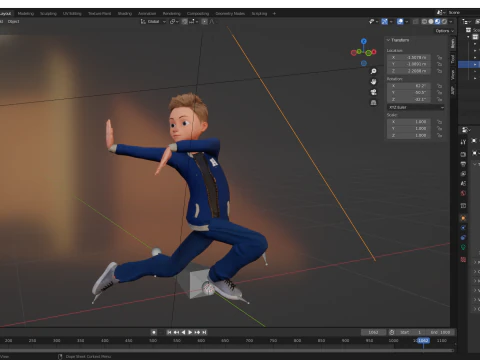The width and height of the screenshot is (480, 360).
Task: Toggle snapping magnet icon
Action: click(x=185, y=22)
